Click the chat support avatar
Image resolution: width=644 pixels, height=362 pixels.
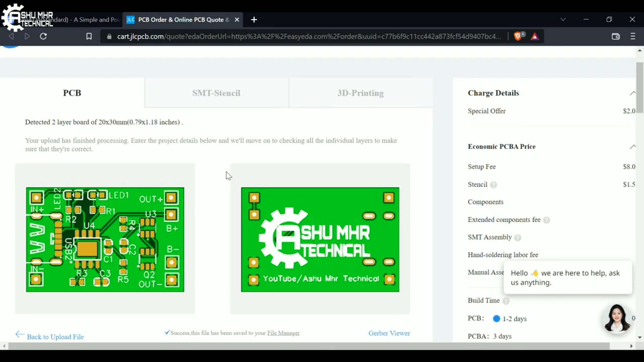(617, 318)
